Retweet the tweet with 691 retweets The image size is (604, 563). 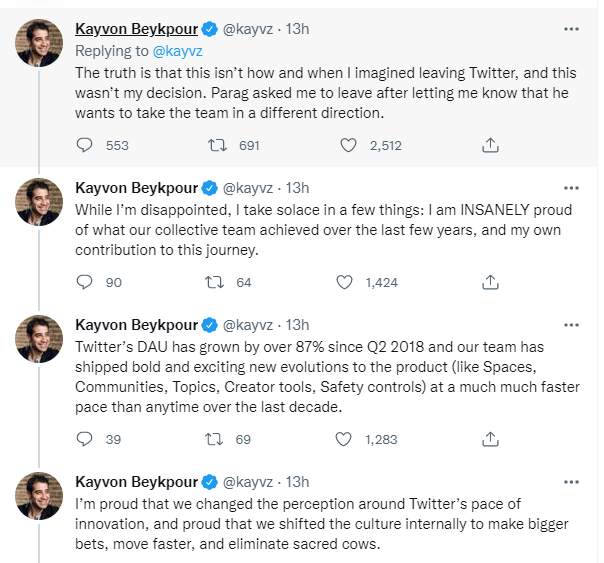click(214, 145)
